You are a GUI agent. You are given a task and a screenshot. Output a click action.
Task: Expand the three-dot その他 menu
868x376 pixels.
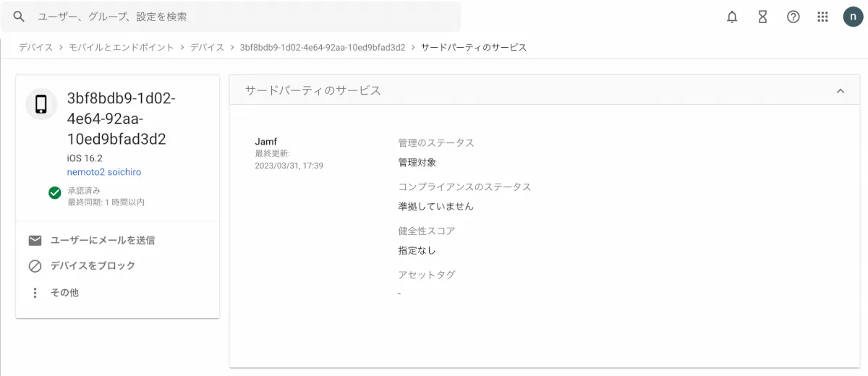click(35, 293)
